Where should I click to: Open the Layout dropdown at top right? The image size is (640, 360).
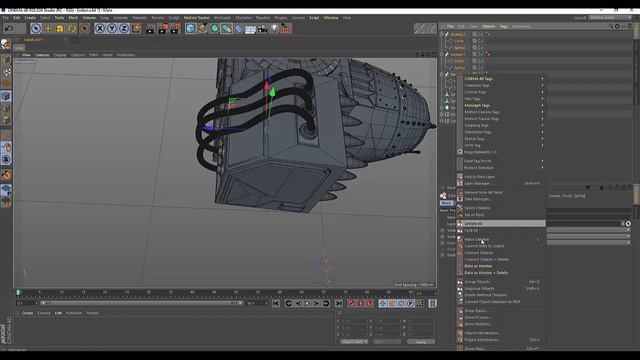coord(609,18)
